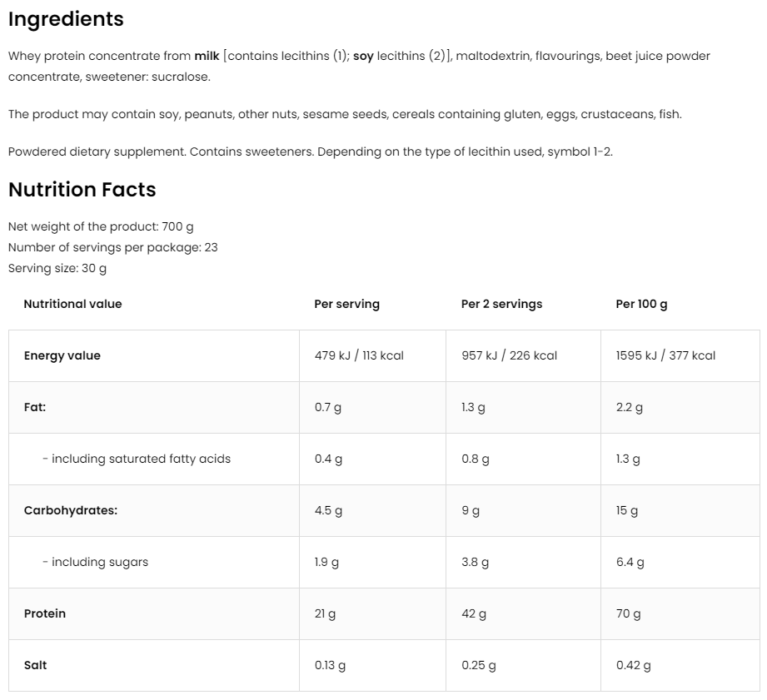Click the Nutritional value column header

click(x=72, y=304)
